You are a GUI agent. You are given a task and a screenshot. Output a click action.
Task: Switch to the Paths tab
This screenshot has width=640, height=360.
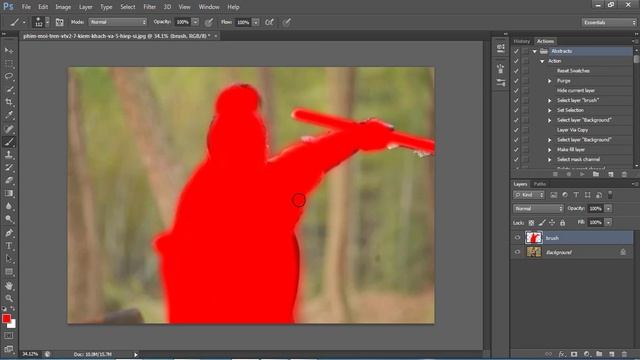(540, 184)
